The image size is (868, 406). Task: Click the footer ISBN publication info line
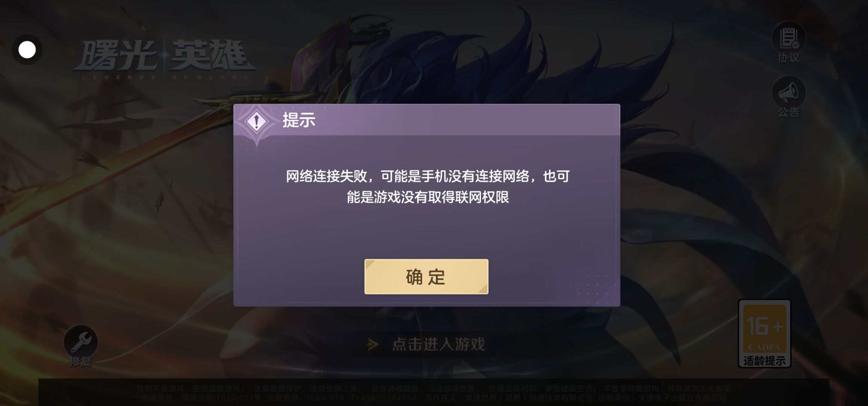coord(434,398)
